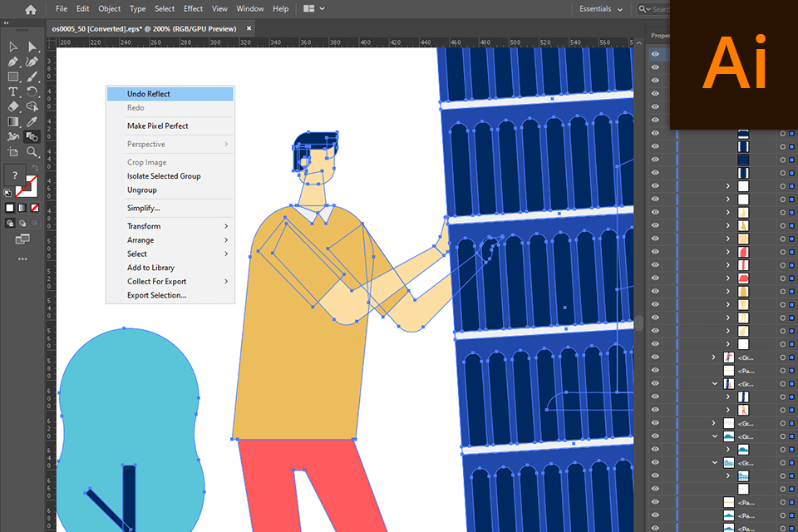Select the Gradient tool

[13, 121]
